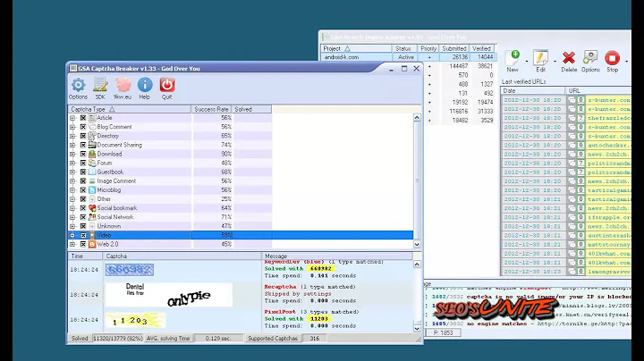Expand the Unknown tree node
The width and height of the screenshot is (644, 361).
[72, 226]
